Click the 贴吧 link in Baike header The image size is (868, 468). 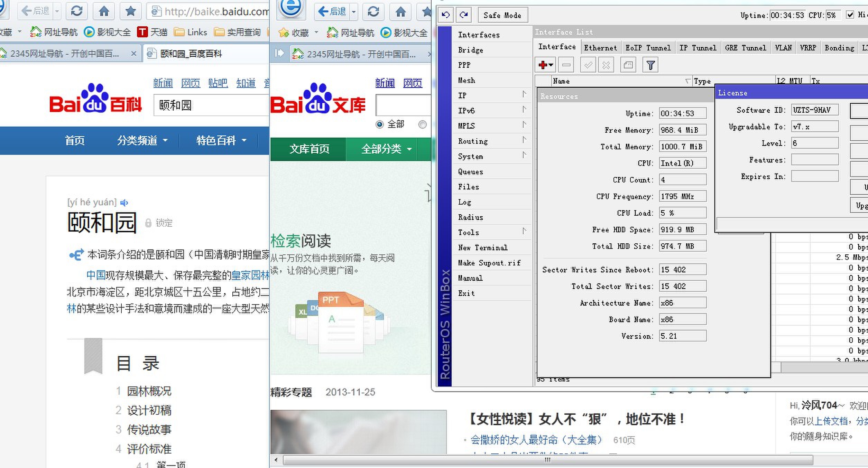[x=218, y=83]
